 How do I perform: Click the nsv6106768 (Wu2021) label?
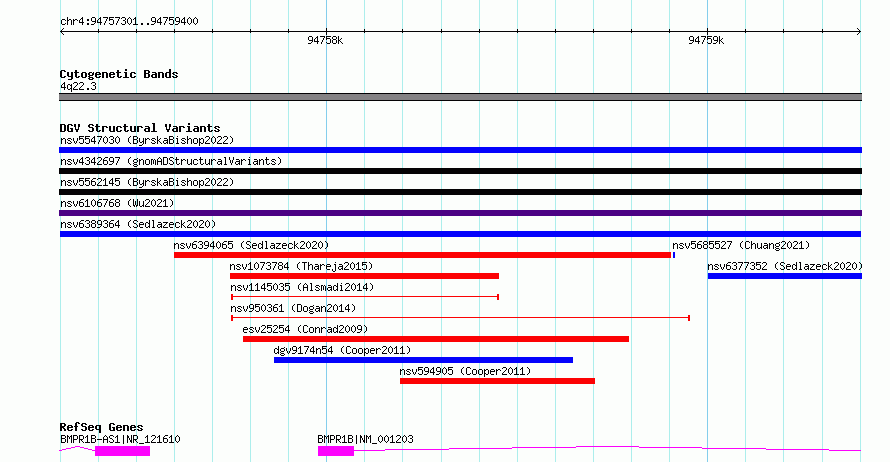(x=117, y=203)
